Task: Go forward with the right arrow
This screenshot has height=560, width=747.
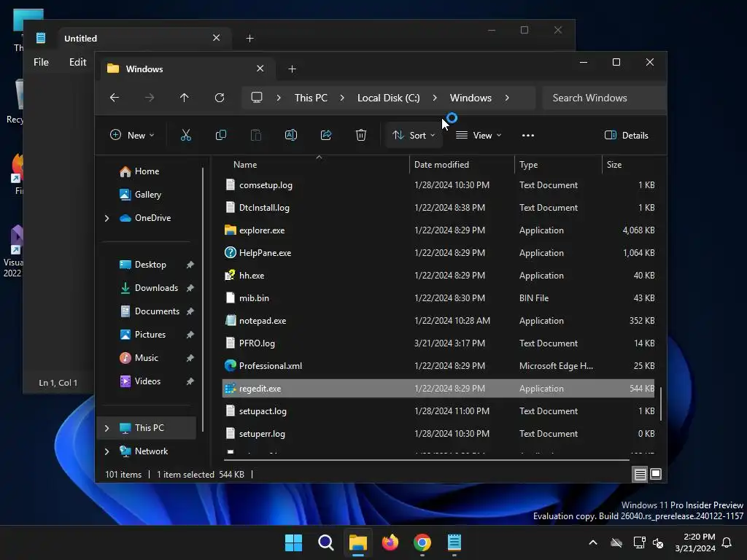Action: (x=150, y=98)
